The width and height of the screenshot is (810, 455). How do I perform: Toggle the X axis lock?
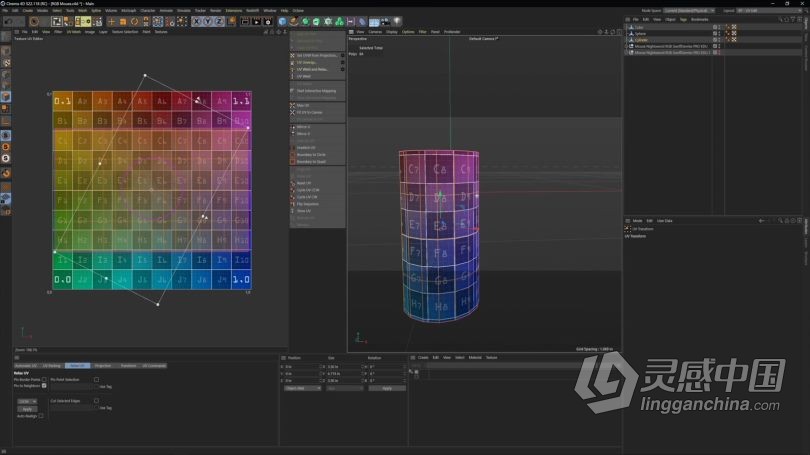point(196,22)
